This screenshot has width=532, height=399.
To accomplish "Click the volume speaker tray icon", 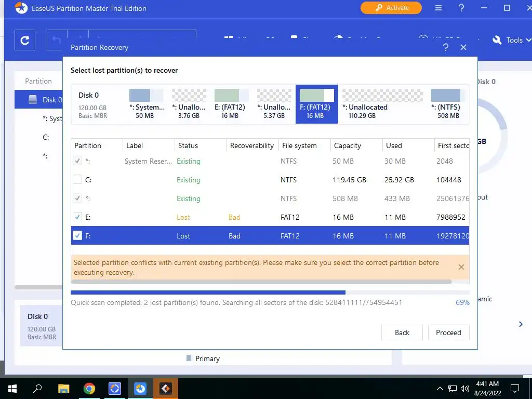I will (465, 389).
